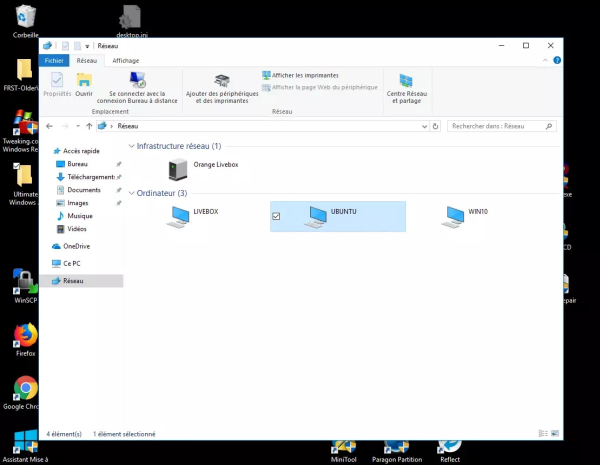Image resolution: width=600 pixels, height=465 pixels.
Task: Click Afficher les imprimantes
Action: click(x=300, y=75)
